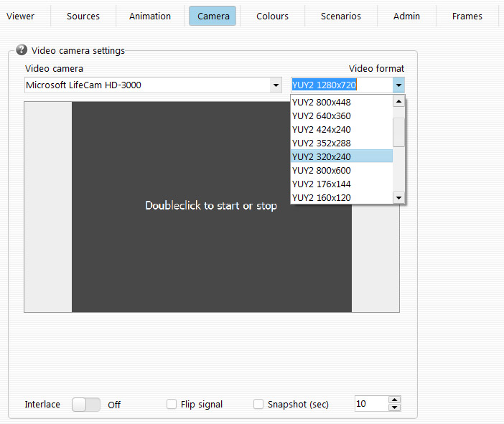This screenshot has height=424, width=504.
Task: Switch to the Admin tab
Action: [x=406, y=16]
